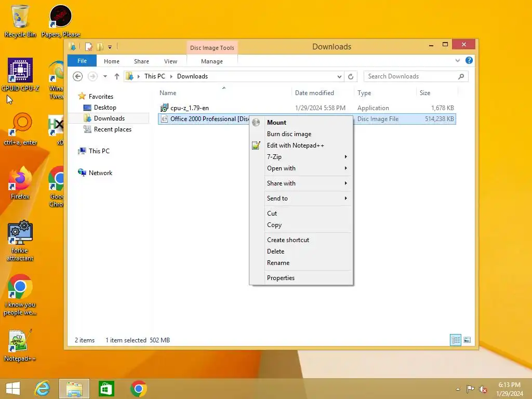
Task: Open the Papers, Please desktop shortcut
Action: 61,21
